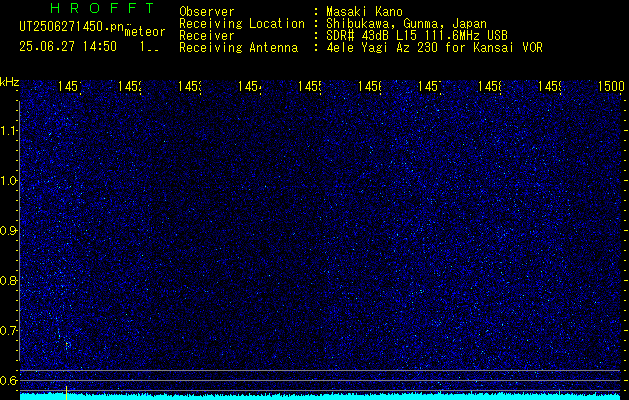Click the Receiving Location label

242,24
